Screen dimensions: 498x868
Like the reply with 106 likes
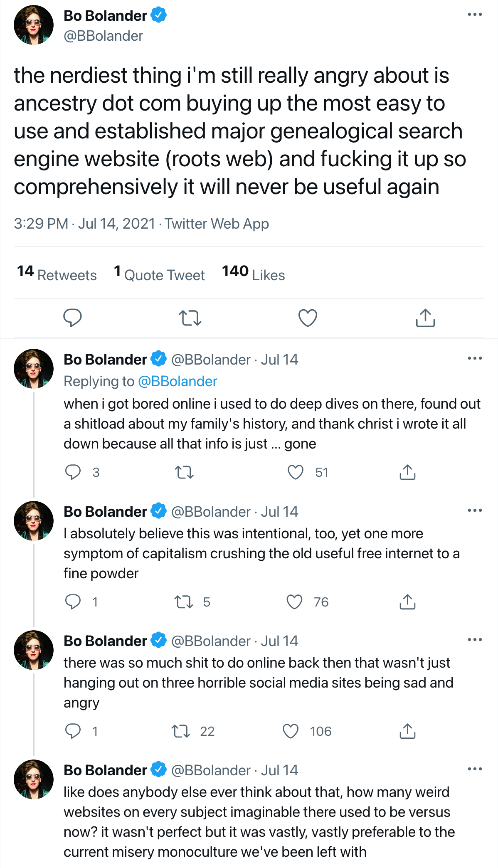pos(291,731)
